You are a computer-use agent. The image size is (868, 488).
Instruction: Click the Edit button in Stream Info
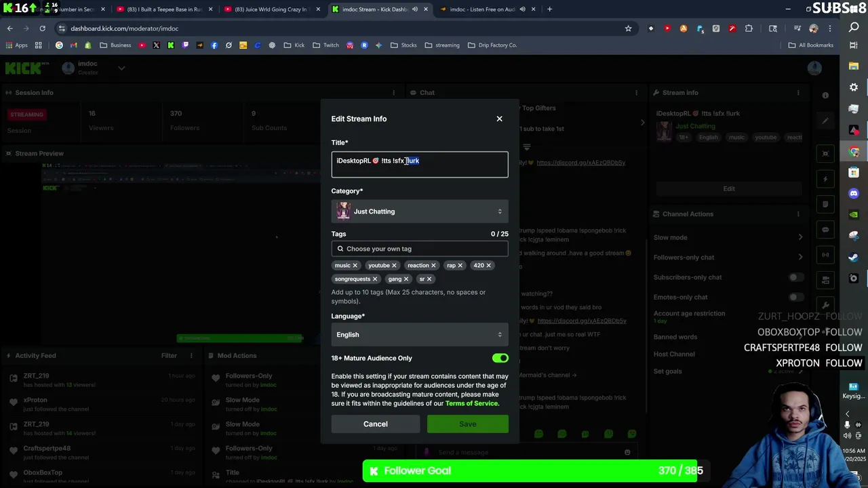click(x=729, y=188)
